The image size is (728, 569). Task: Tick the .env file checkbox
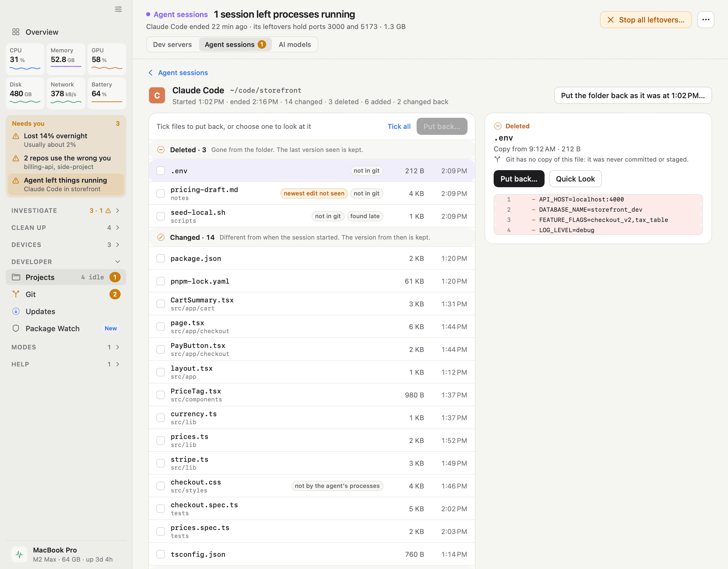(x=161, y=171)
